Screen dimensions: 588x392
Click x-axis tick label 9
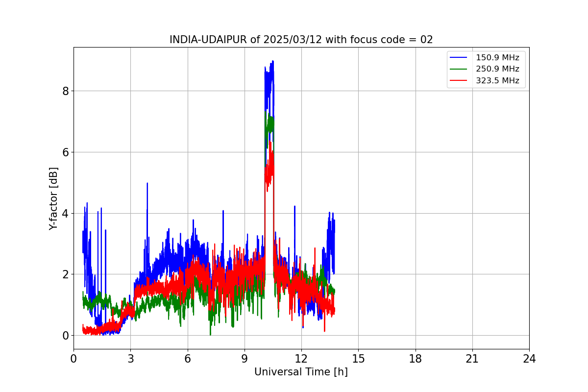click(245, 359)
